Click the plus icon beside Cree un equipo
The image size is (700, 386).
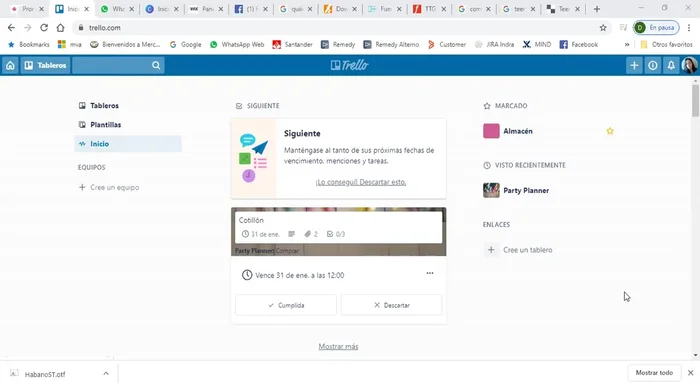82,187
